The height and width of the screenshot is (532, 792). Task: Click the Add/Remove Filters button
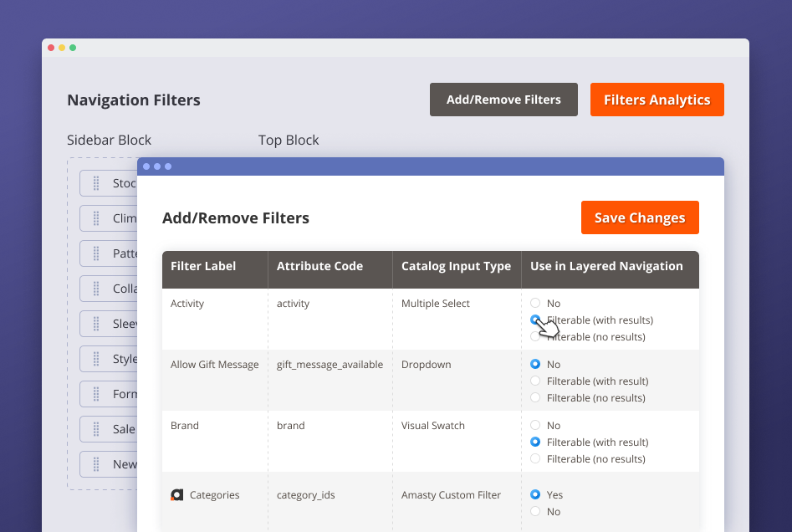[503, 99]
